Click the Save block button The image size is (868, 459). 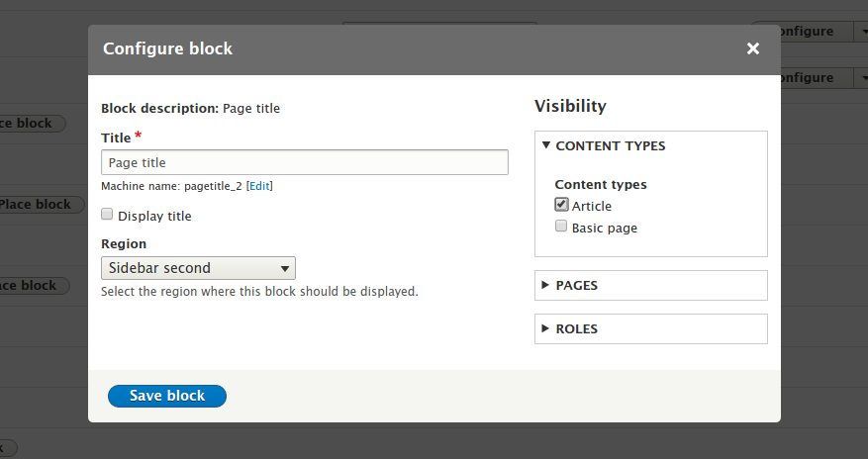pyautogui.click(x=167, y=396)
